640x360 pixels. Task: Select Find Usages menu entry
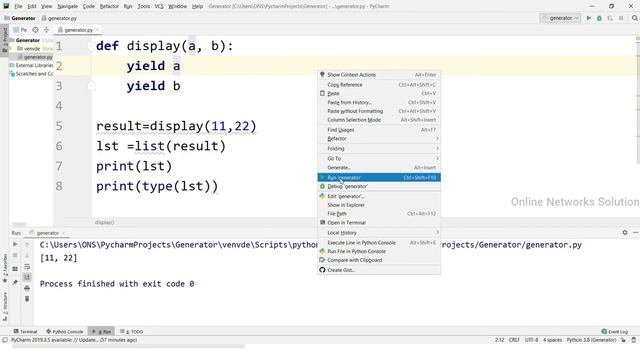[x=379, y=130]
